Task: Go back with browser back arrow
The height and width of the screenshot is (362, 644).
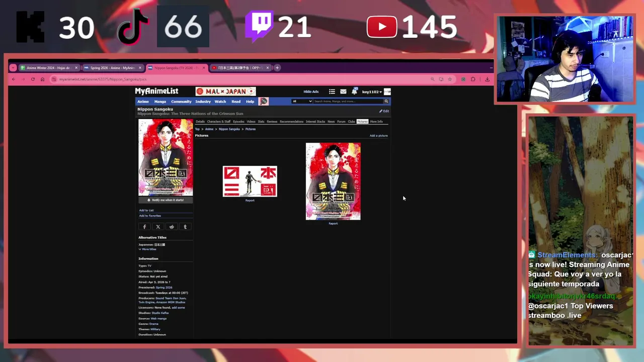Action: coord(14,79)
